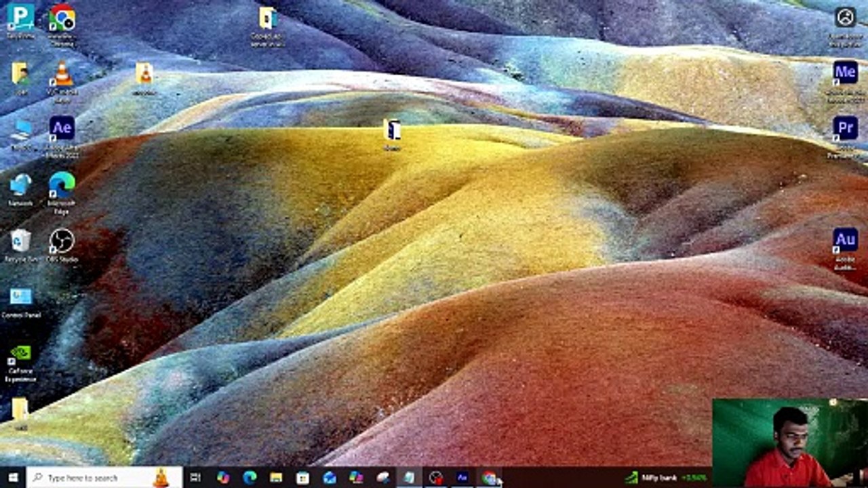This screenshot has width=868, height=488.
Task: Click the taskbar search box
Action: coord(105,478)
